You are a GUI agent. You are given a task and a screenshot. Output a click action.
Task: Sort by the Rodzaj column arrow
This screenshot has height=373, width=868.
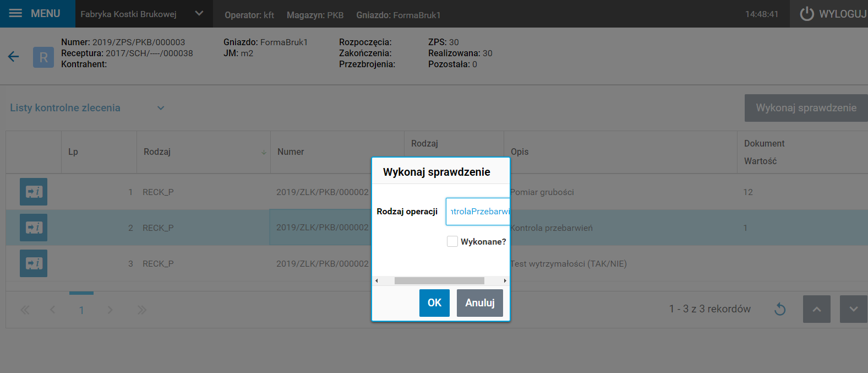coord(264,152)
